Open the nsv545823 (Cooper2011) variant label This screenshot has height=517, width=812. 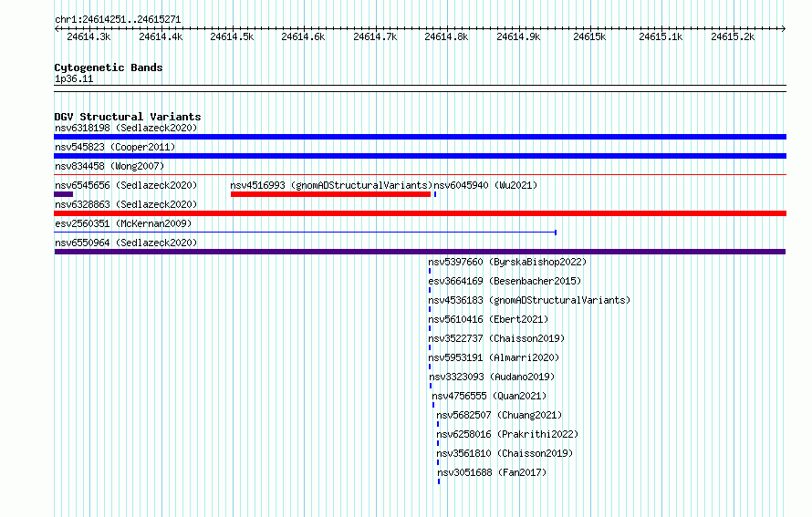point(115,147)
